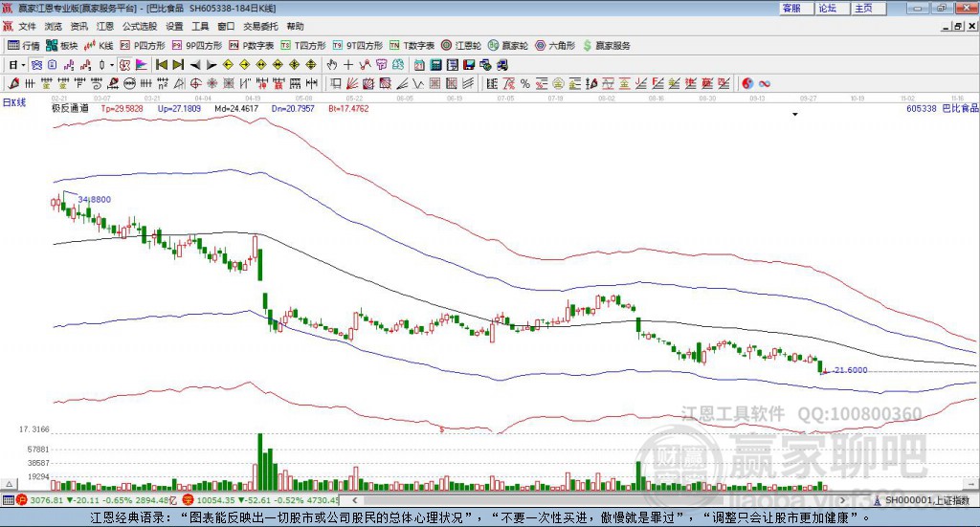Open the P数字表 tool
980x527 pixels.
tap(252, 46)
